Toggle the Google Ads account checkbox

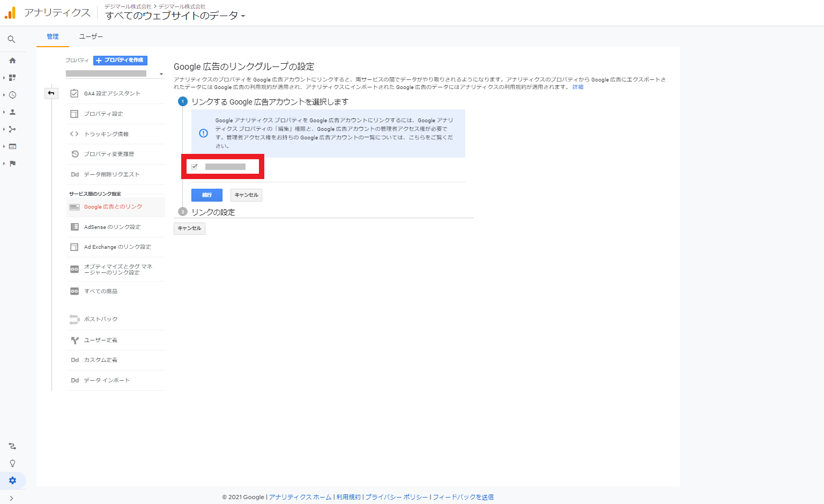195,167
